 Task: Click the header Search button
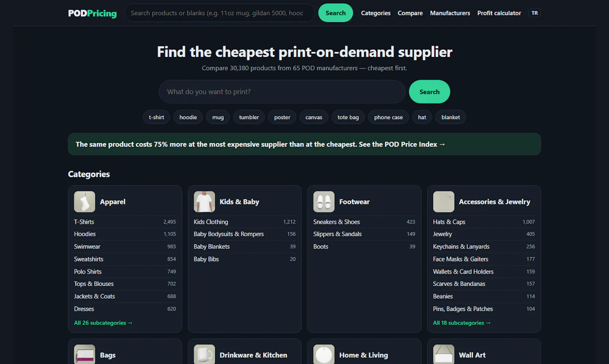335,13
